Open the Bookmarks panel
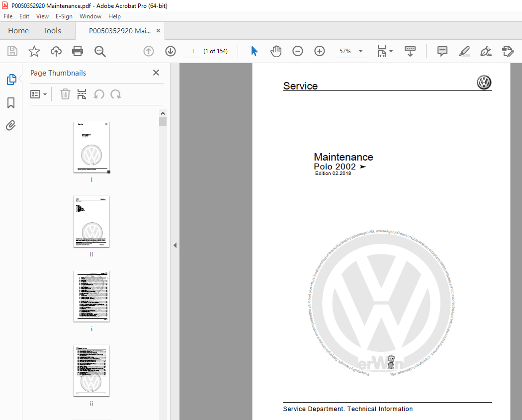522x420 pixels. [x=11, y=103]
